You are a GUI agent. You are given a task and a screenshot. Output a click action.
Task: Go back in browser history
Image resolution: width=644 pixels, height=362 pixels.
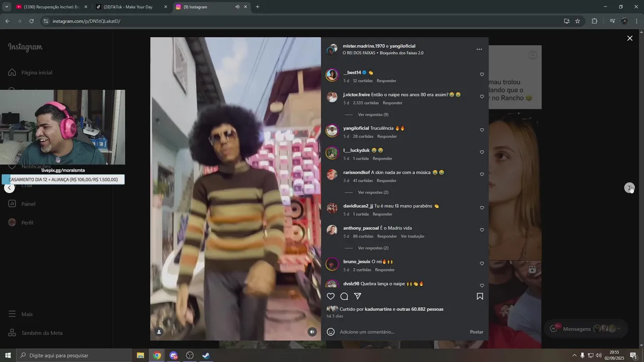(x=7, y=21)
